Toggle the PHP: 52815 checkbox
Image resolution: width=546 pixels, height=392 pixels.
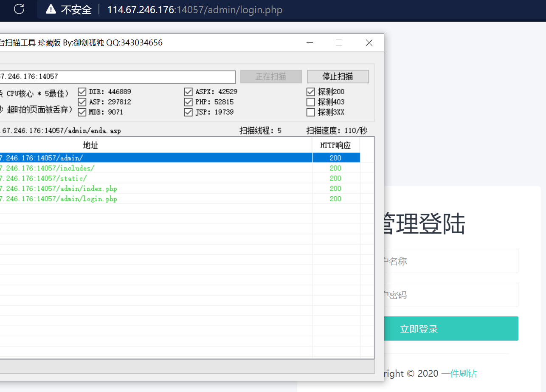click(188, 102)
